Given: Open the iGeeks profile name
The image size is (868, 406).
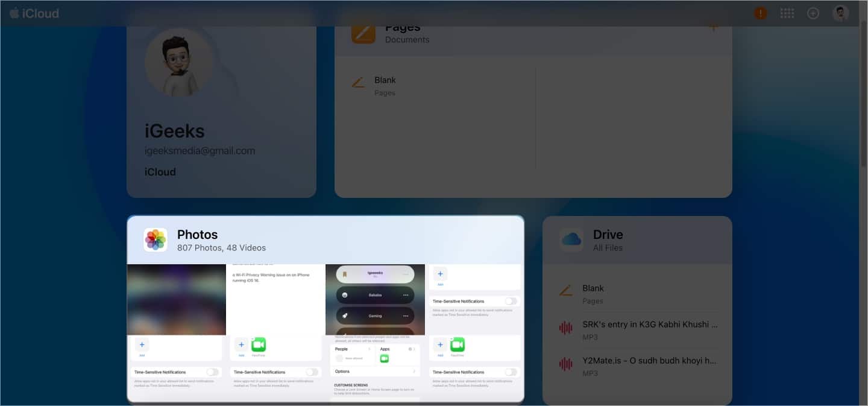Looking at the screenshot, I should pyautogui.click(x=175, y=131).
